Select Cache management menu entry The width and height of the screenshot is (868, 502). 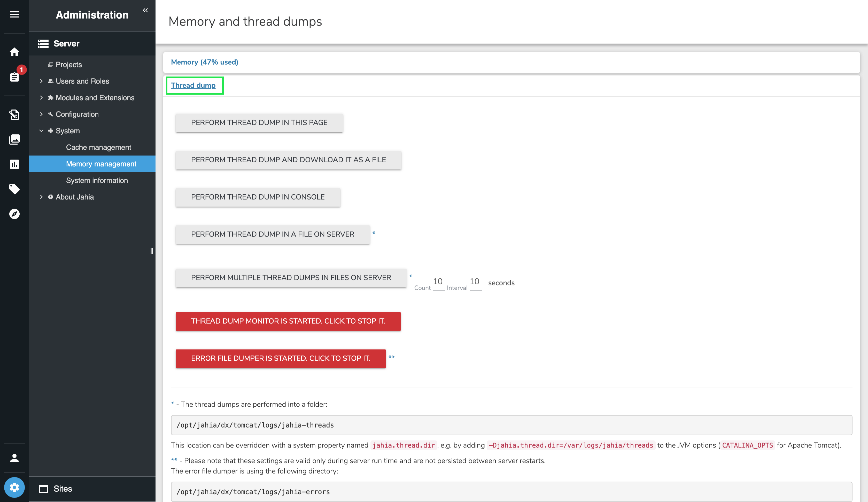tap(98, 147)
